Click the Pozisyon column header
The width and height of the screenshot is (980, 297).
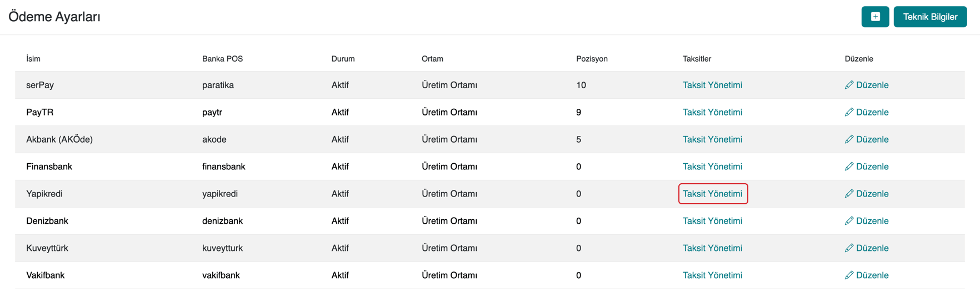pos(592,59)
